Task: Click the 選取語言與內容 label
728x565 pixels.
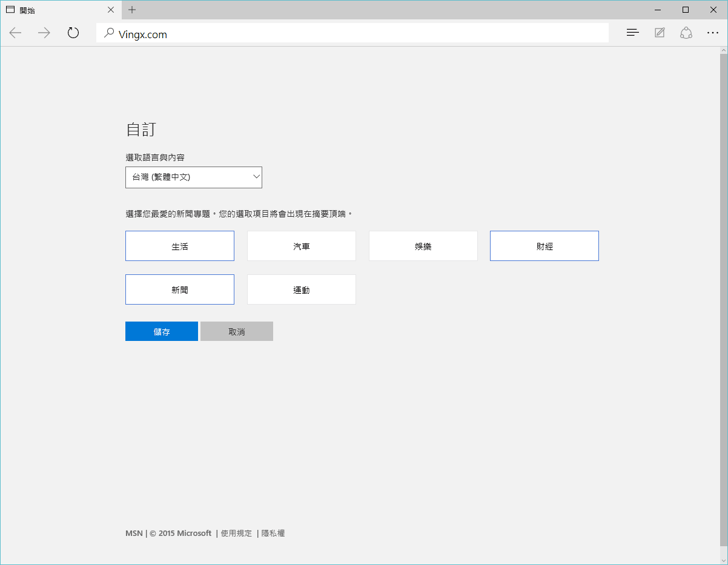Action: point(155,157)
